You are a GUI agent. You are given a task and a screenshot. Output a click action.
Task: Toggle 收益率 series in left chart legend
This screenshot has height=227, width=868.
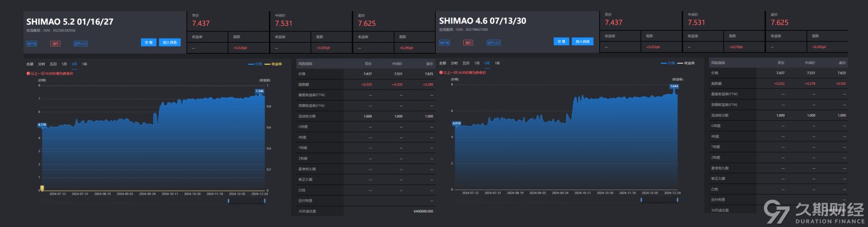coord(274,64)
